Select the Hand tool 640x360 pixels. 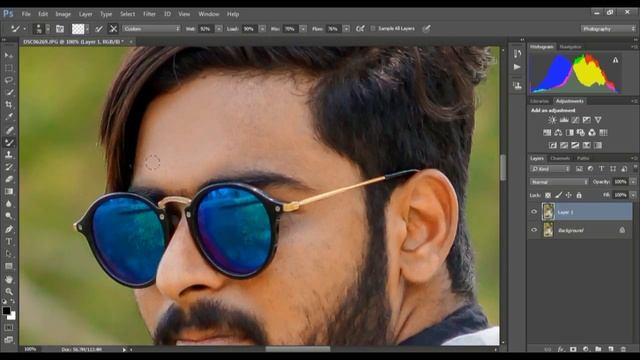(x=9, y=280)
